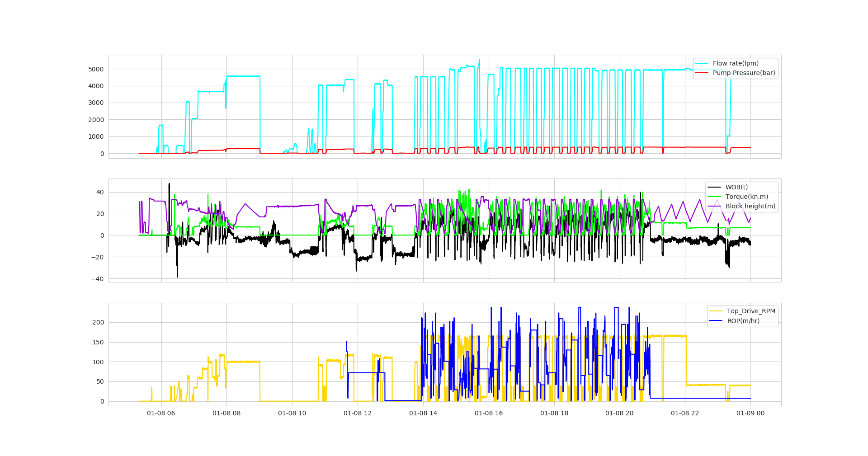Viewport: 868px width, 456px height.
Task: Click the 100 y-axis label in bottom chart
Action: (x=98, y=362)
